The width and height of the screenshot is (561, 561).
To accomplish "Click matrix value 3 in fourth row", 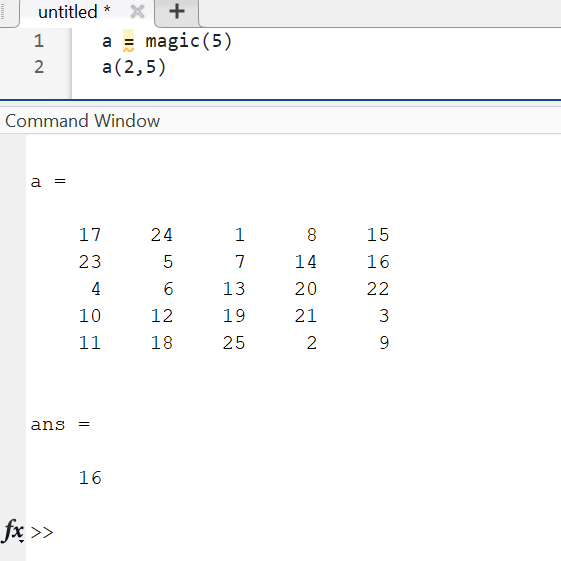I will [x=384, y=316].
